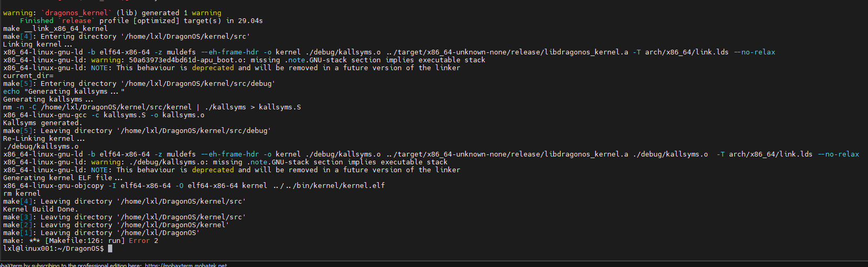Click the yellow "warning: dragonos_kernel" top line

(x=112, y=13)
